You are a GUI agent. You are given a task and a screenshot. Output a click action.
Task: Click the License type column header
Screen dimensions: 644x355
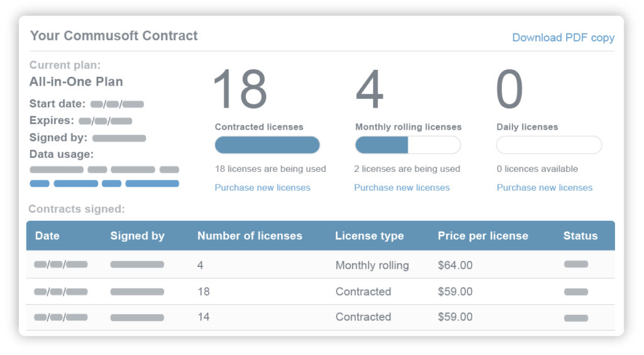tap(369, 236)
